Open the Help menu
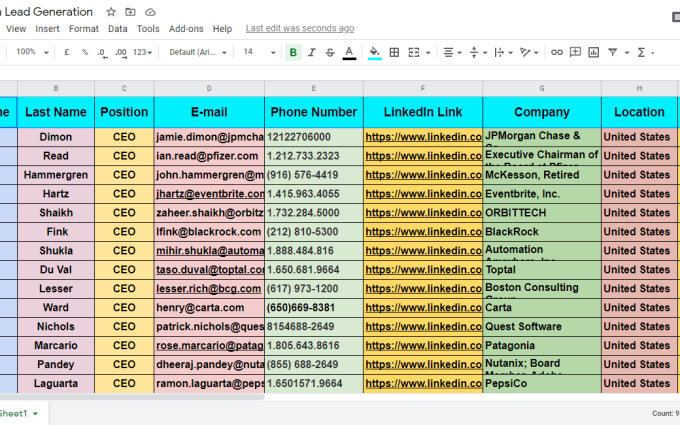680x425 pixels. (x=222, y=29)
